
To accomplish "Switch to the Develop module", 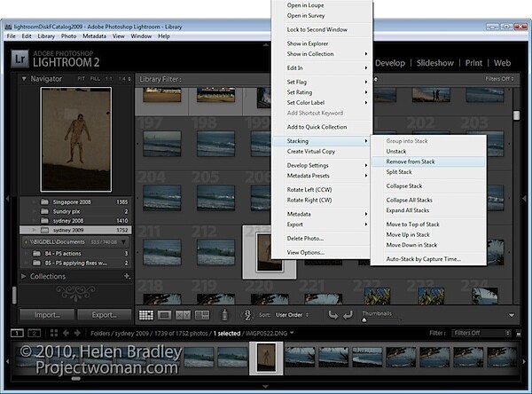I will 390,63.
